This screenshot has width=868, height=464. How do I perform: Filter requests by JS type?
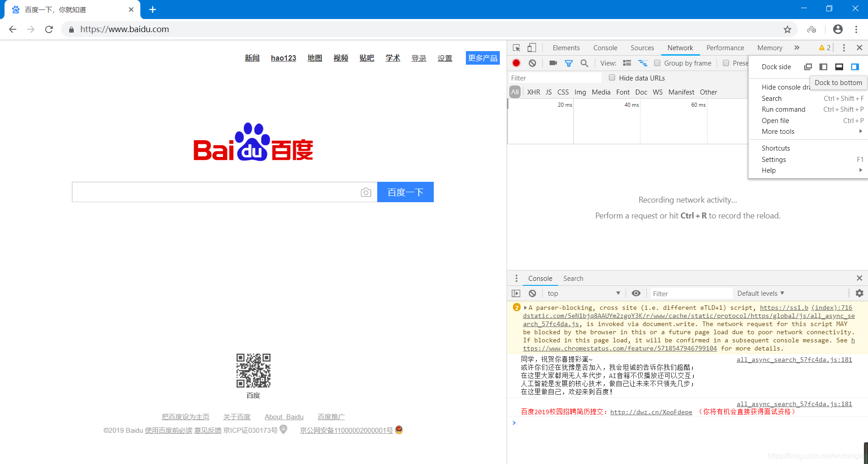tap(549, 92)
